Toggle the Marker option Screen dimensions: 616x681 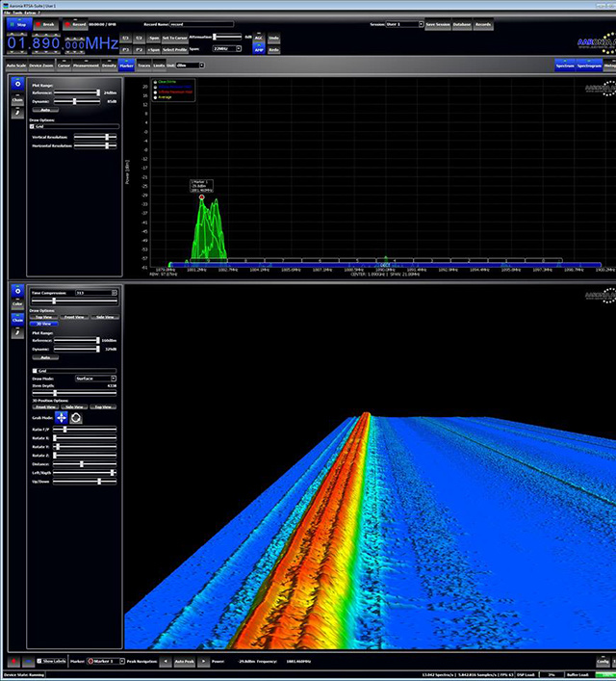tap(126, 65)
